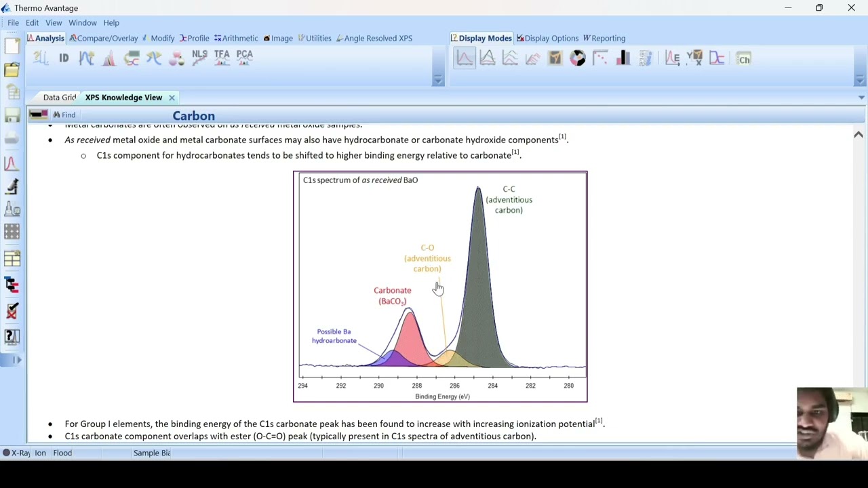868x488 pixels.
Task: Toggle the X-Ray status indicator
Action: (16, 453)
